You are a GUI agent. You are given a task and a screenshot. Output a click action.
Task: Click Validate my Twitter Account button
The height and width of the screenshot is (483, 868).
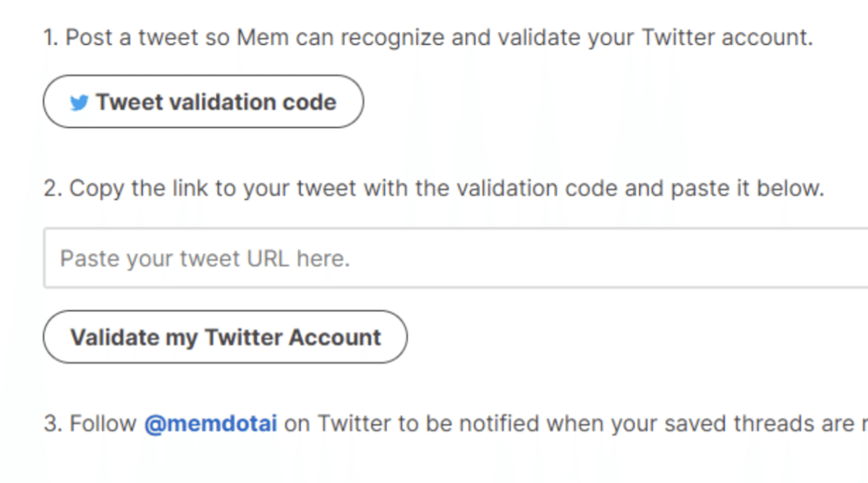225,337
